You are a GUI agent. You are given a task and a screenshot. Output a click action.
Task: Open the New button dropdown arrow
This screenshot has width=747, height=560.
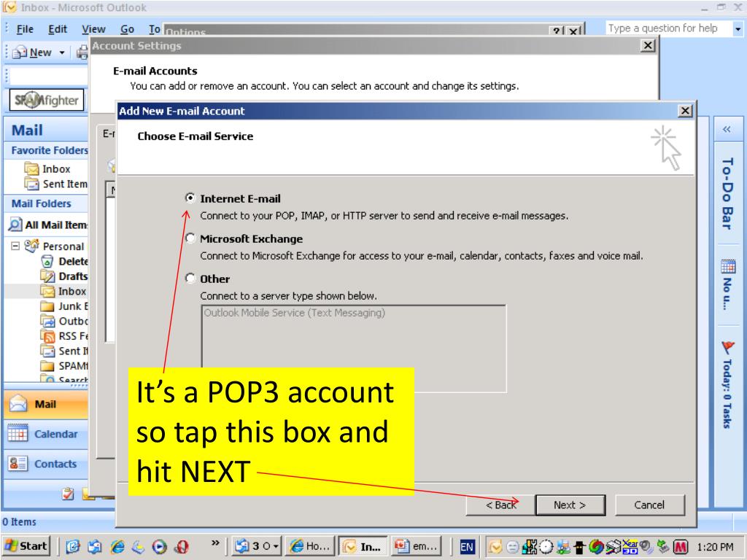[x=62, y=52]
